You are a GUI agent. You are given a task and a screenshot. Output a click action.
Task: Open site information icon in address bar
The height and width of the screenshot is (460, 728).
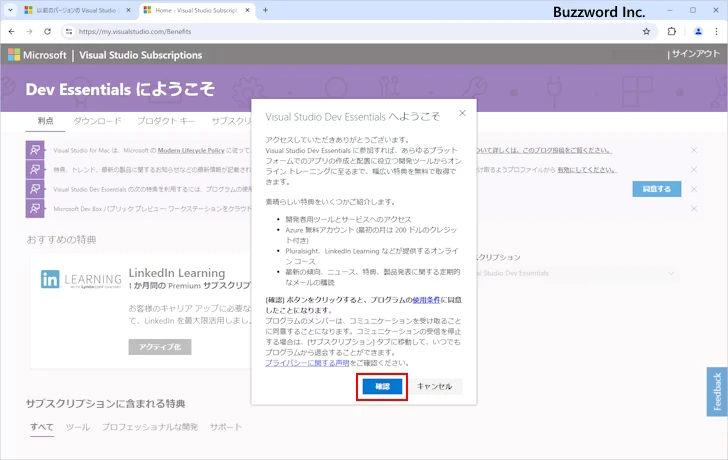click(69, 32)
